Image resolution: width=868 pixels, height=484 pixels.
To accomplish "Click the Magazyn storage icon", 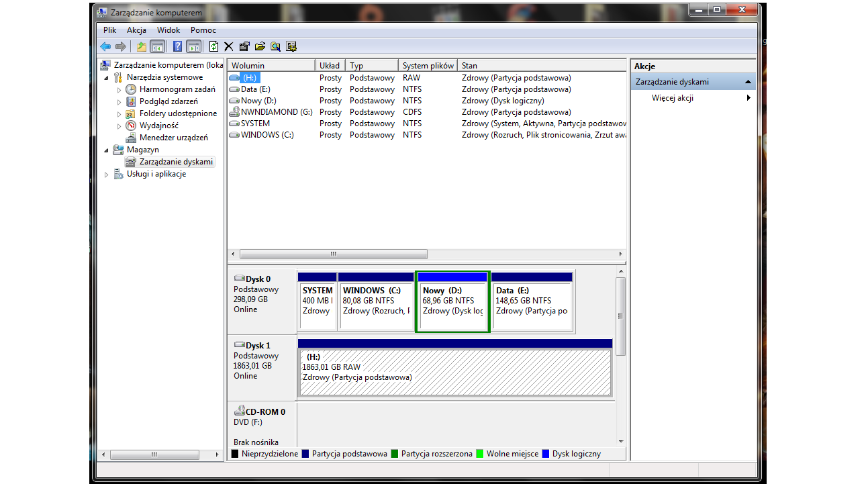I will pyautogui.click(x=118, y=150).
